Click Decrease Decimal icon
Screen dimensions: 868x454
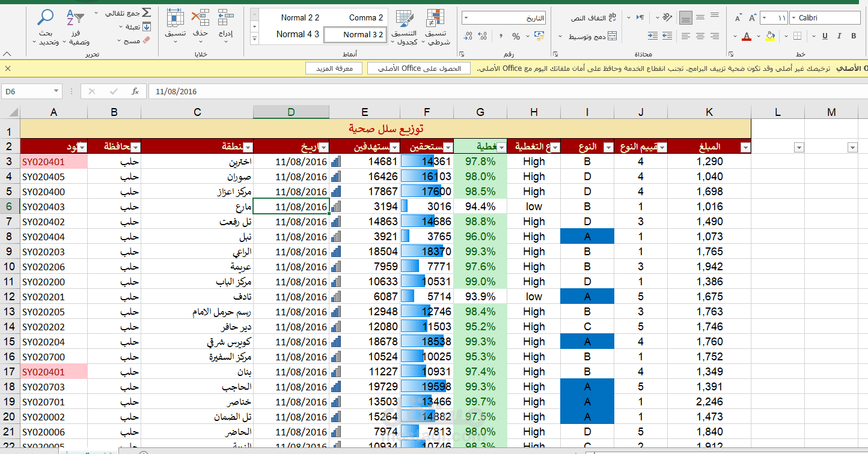point(468,36)
